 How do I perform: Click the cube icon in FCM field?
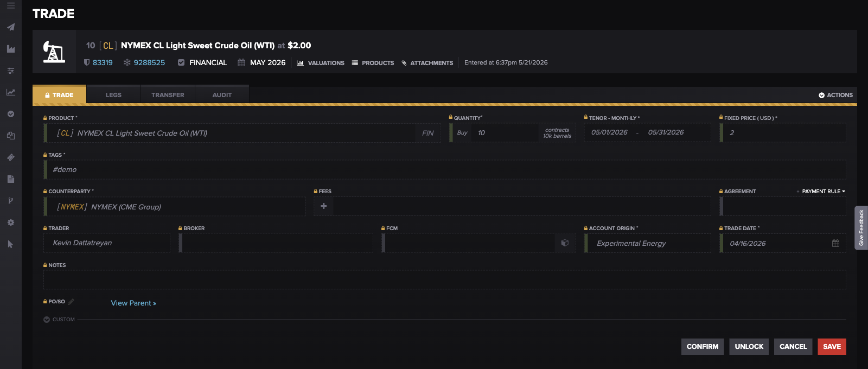565,243
